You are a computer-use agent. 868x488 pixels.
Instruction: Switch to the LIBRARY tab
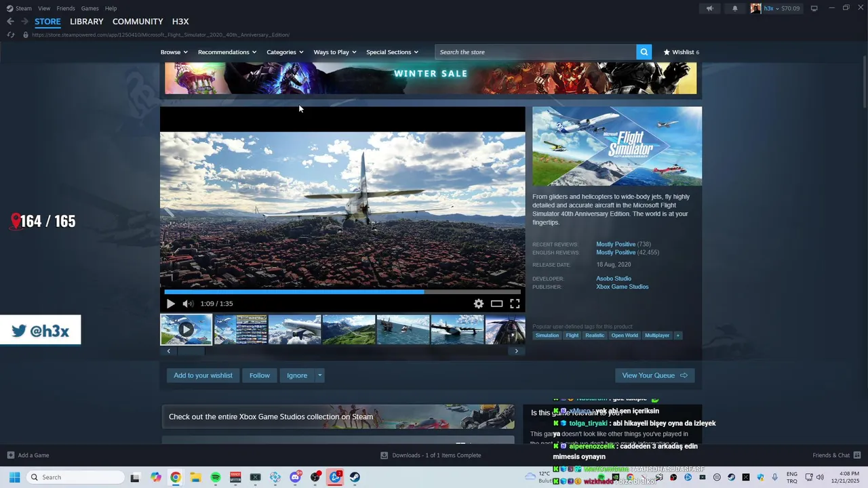pyautogui.click(x=87, y=22)
